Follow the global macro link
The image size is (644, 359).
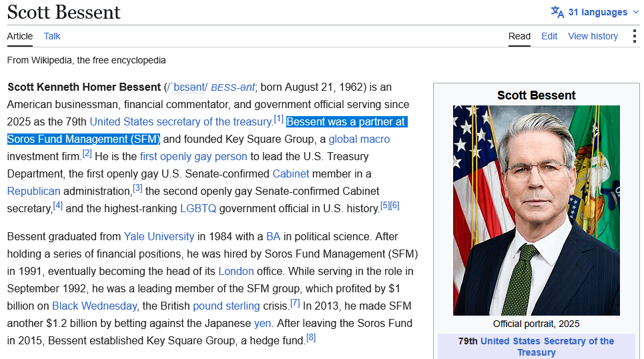pos(360,139)
